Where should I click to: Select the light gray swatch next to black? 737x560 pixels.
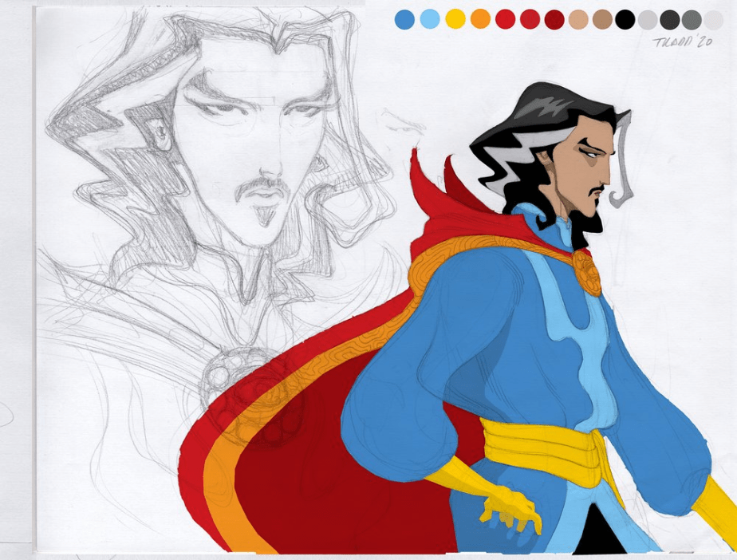coord(648,19)
